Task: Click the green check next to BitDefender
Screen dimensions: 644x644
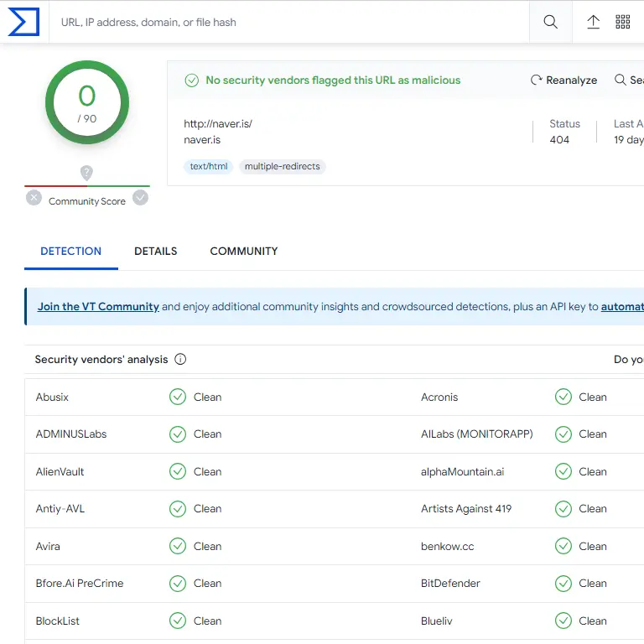Action: [563, 584]
